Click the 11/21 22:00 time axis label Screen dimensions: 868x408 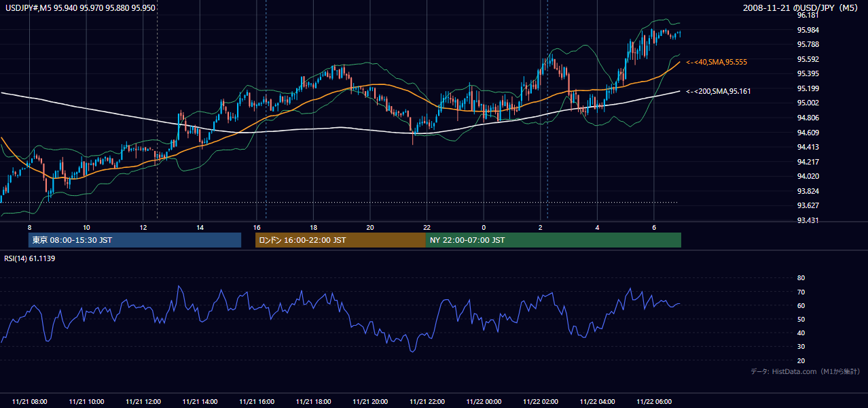(x=427, y=402)
